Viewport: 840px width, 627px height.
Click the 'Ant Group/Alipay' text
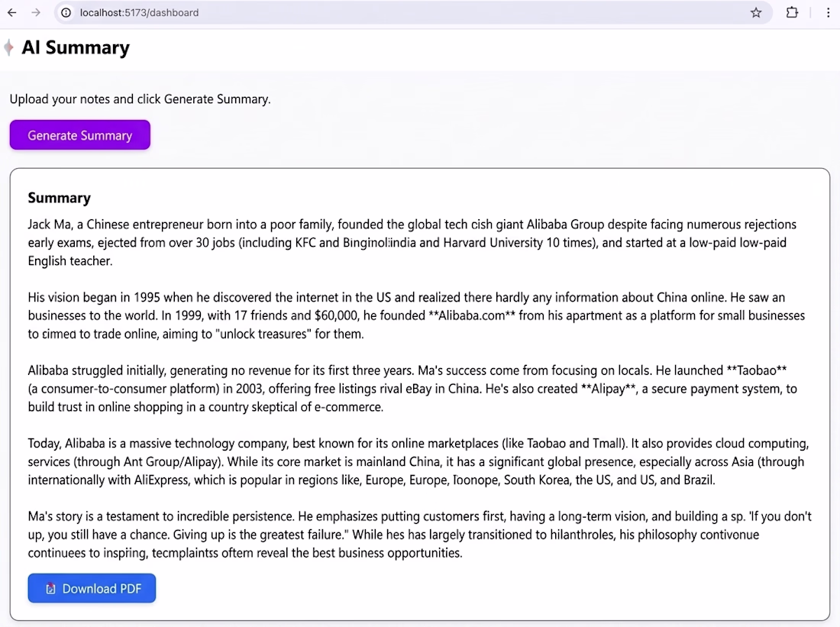pyautogui.click(x=170, y=461)
